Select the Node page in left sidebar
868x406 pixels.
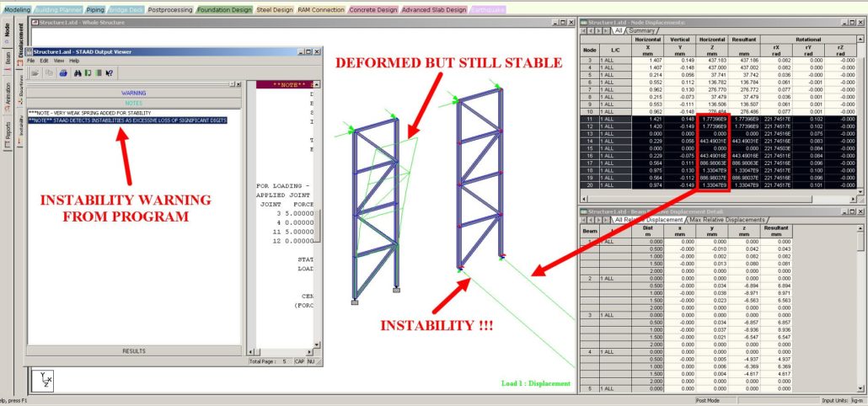pyautogui.click(x=8, y=32)
